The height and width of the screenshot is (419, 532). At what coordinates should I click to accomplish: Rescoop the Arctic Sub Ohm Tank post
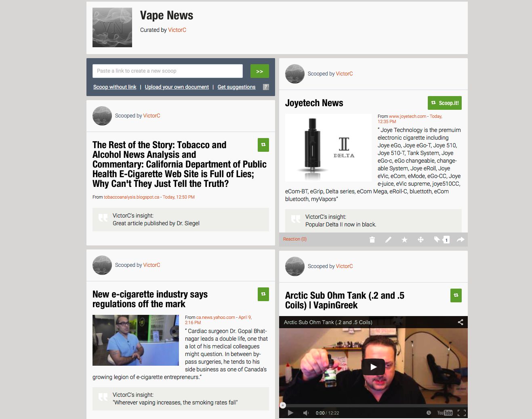456,295
